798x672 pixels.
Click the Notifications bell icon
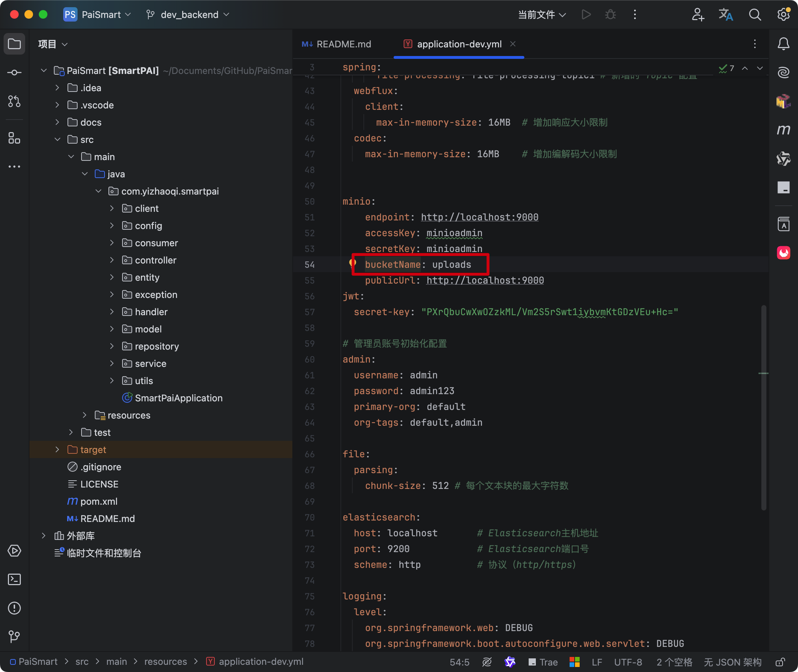point(783,44)
